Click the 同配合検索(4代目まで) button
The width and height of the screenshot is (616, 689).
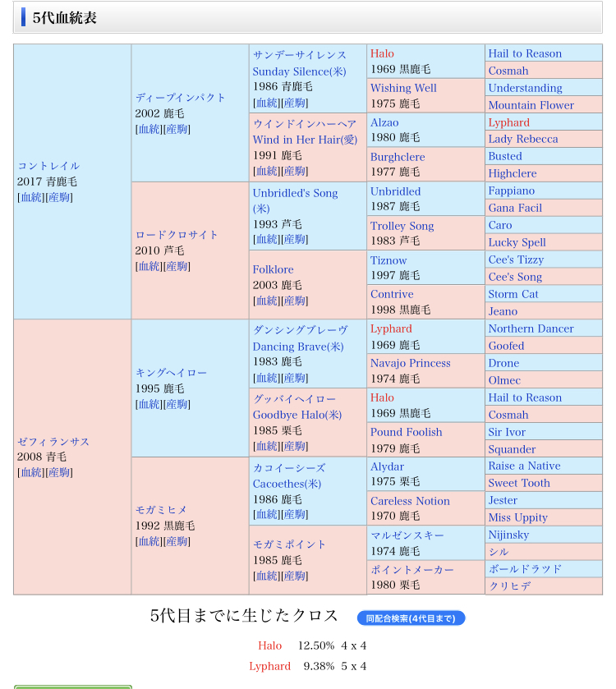click(x=411, y=618)
